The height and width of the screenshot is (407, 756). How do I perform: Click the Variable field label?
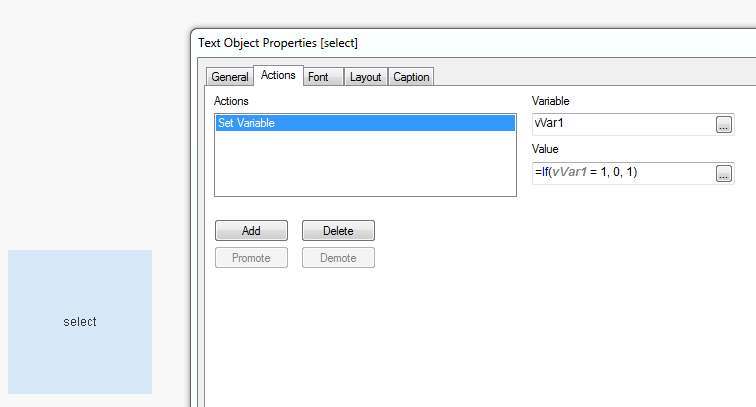pyautogui.click(x=551, y=101)
